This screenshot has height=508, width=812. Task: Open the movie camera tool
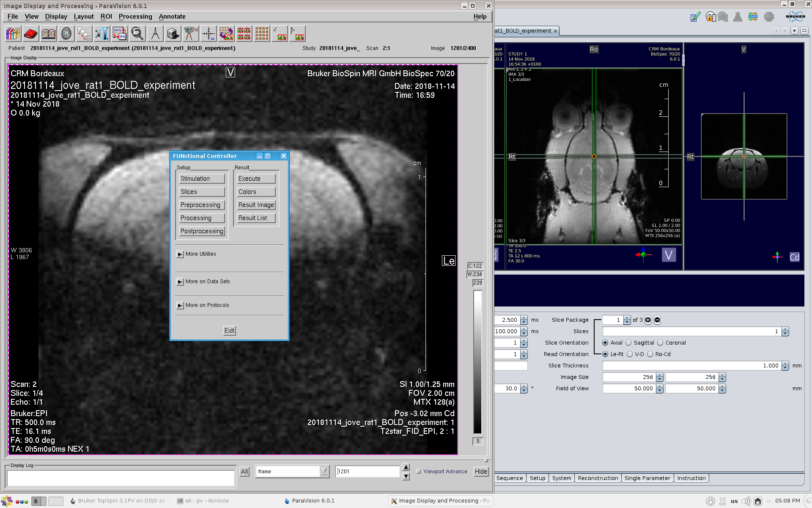click(x=190, y=33)
